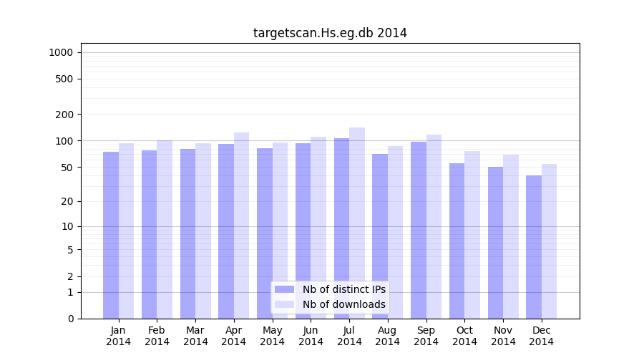644x358 pixels.
Task: Click the chart title targetscan.Hs.eg.db 2014
Action: tap(330, 33)
